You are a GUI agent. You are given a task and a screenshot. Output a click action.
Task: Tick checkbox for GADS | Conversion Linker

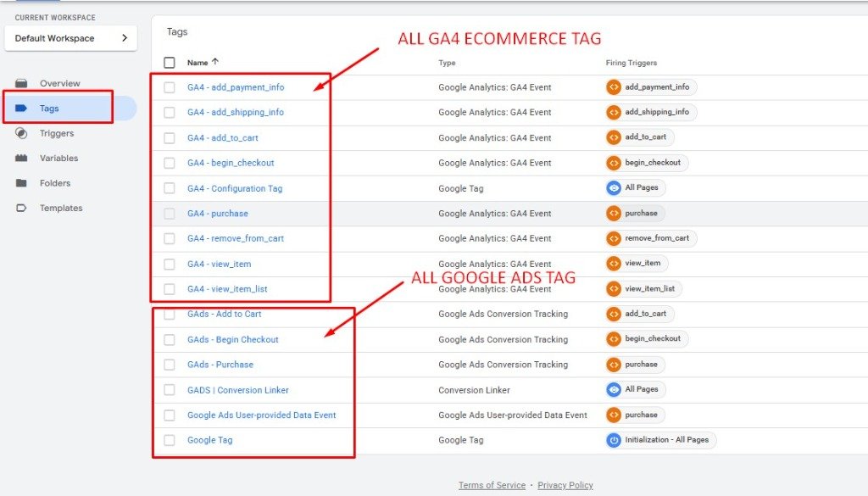click(170, 390)
